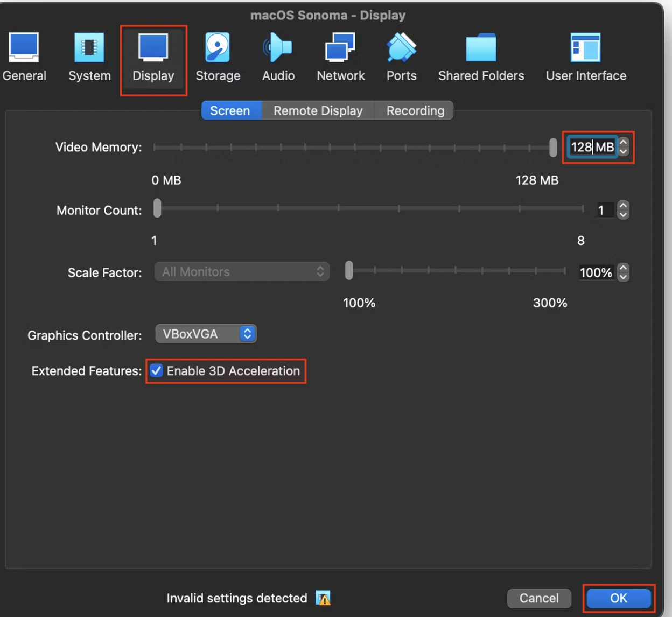Open the Network settings section
Screen dimensions: 672x617
[341, 57]
